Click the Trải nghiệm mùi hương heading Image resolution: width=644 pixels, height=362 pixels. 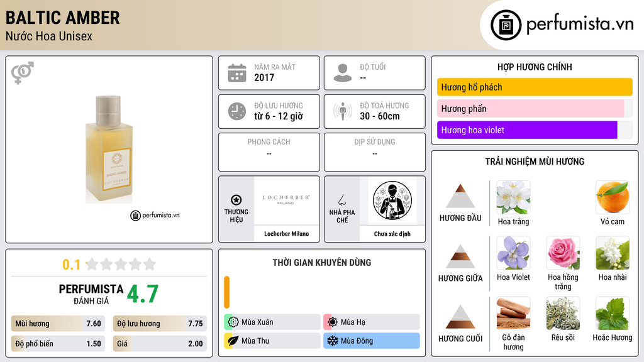click(x=535, y=162)
